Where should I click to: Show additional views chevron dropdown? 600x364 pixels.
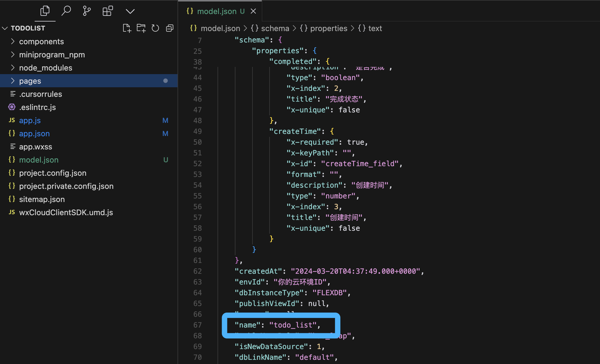pos(130,11)
